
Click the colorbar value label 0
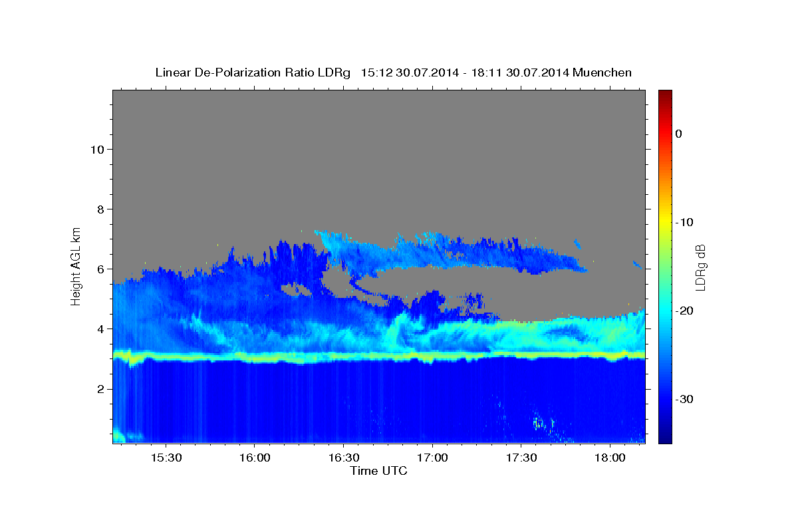[x=678, y=134]
